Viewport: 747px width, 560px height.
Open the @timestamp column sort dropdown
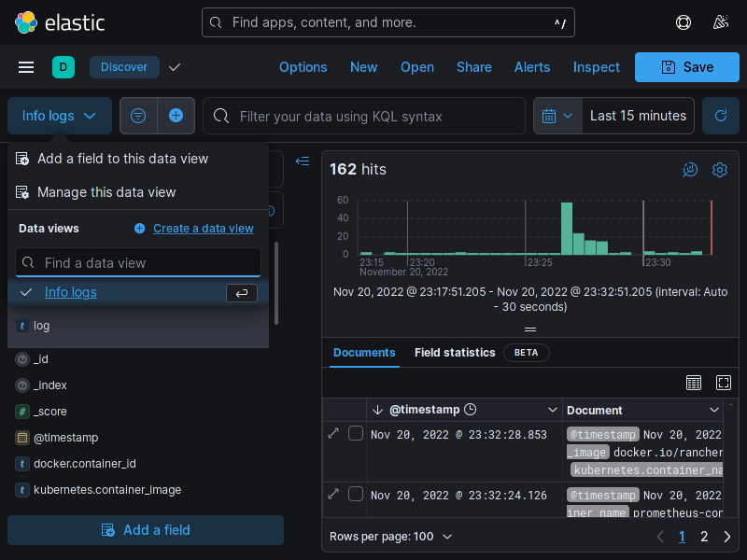(553, 410)
